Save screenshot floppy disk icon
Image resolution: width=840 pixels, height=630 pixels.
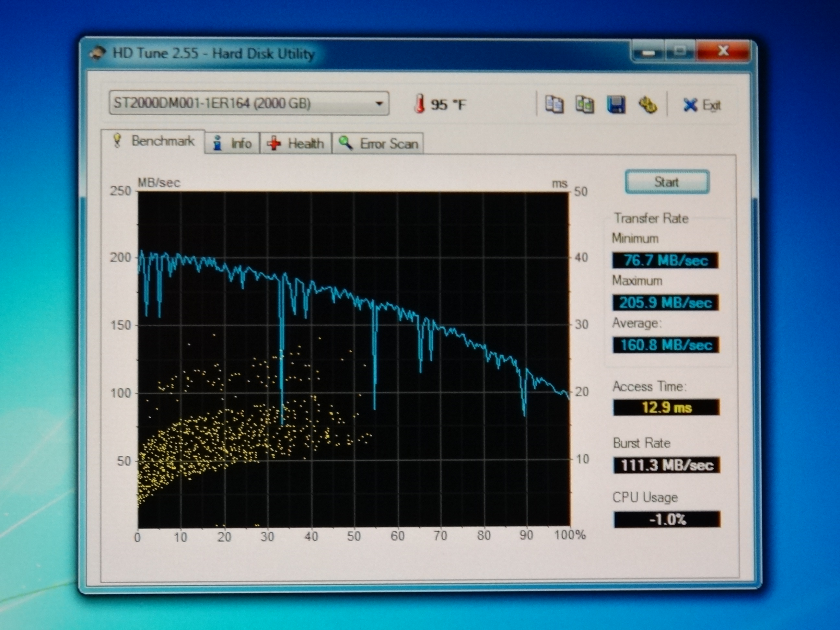click(616, 104)
